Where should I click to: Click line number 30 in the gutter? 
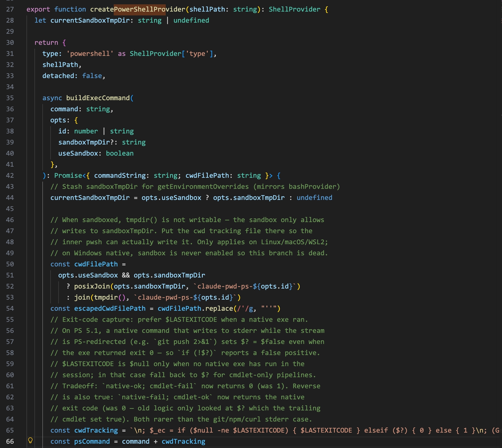click(x=10, y=43)
